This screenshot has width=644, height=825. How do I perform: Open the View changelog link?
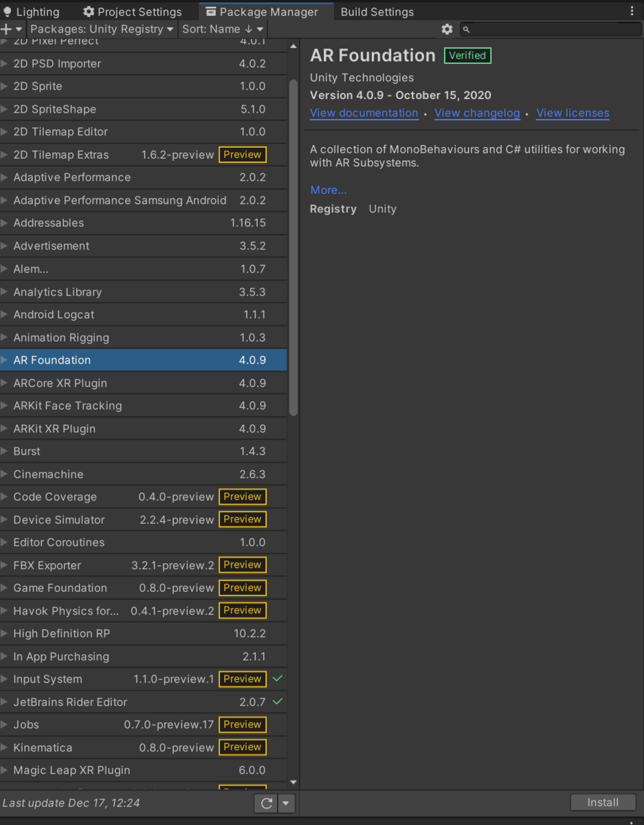pos(477,113)
